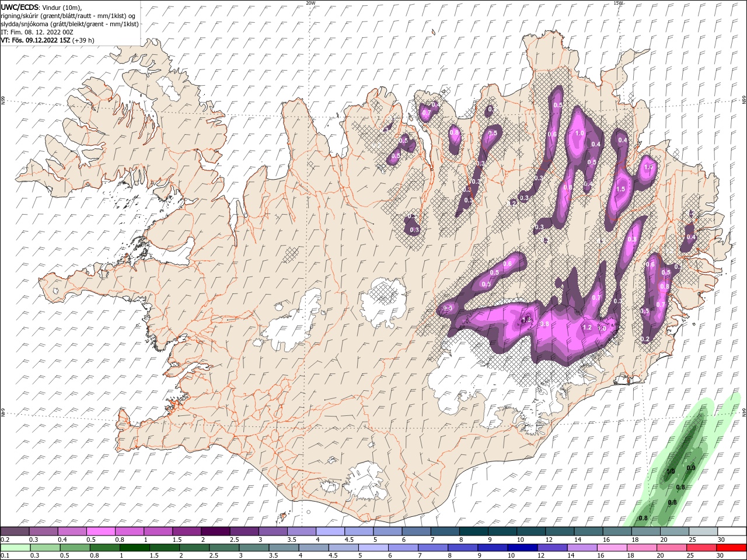The height and width of the screenshot is (560, 747).
Task: Select the light lavender 5 swatch in rain scale
Action: pyautogui.click(x=373, y=548)
